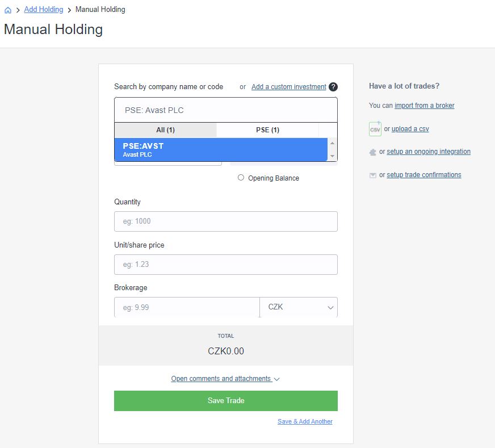Click the puzzle piece integration icon
The height and width of the screenshot is (448, 495).
click(x=374, y=152)
